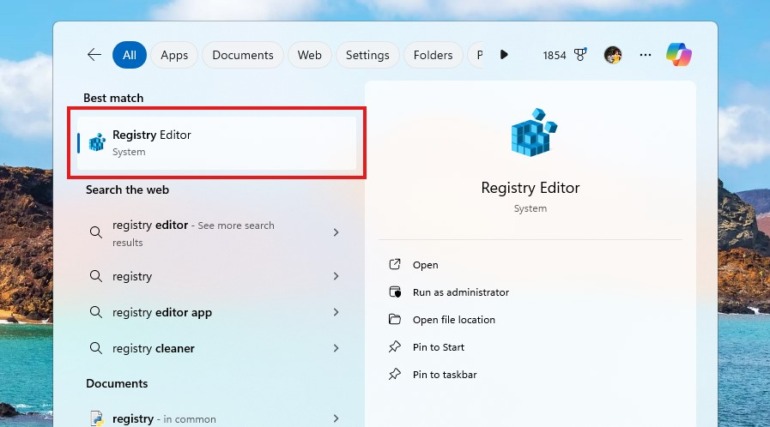Screen dimensions: 770x427
Task: Pin Registry Editor to taskbar
Action: click(x=444, y=374)
